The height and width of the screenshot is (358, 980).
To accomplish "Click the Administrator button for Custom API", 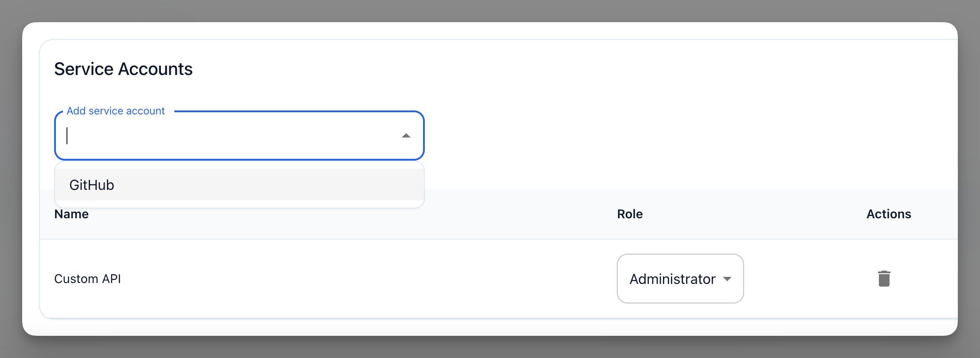I will pos(679,279).
